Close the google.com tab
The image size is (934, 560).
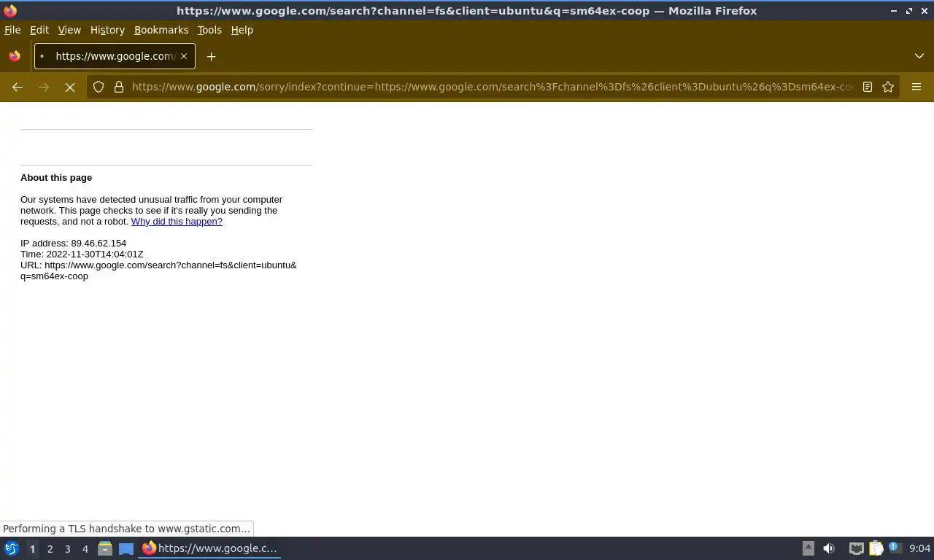(x=184, y=56)
